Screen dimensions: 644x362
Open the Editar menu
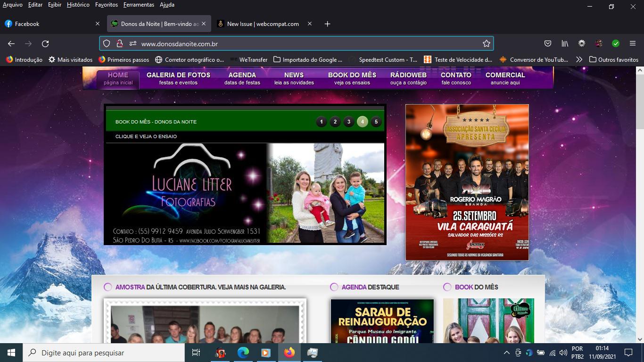(x=35, y=5)
